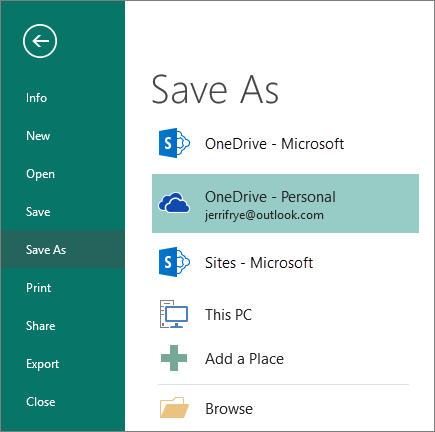Open the Info menu item
This screenshot has height=432, width=435.
63,98
